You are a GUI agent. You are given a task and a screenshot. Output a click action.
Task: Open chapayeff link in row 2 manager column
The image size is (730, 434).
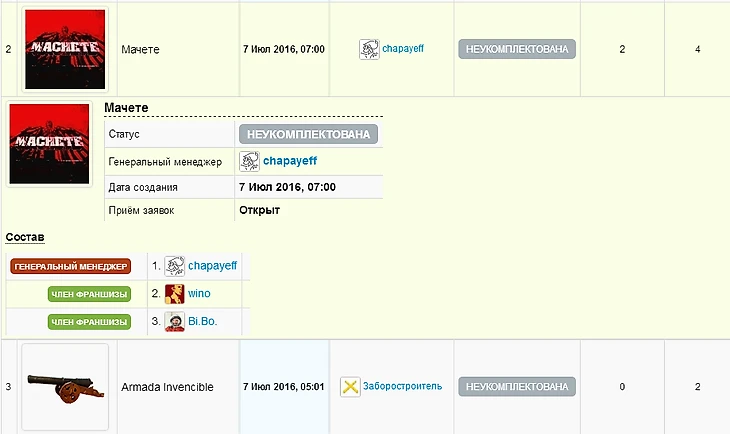pos(403,48)
